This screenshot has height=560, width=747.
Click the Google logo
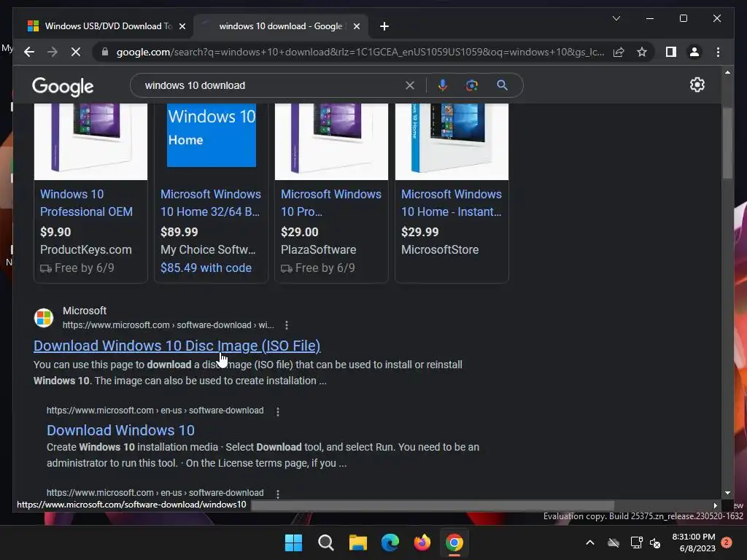pos(63,86)
